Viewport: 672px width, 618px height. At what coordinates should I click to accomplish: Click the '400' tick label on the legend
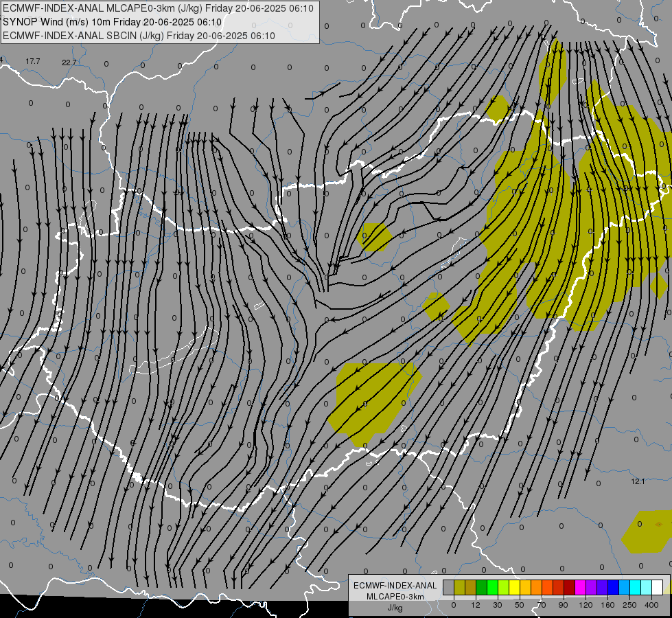[651, 605]
